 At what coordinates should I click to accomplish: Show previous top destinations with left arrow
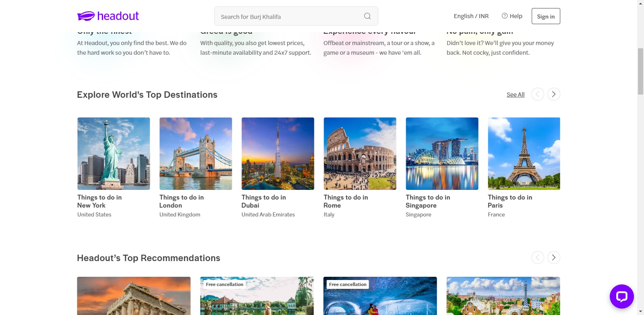537,94
